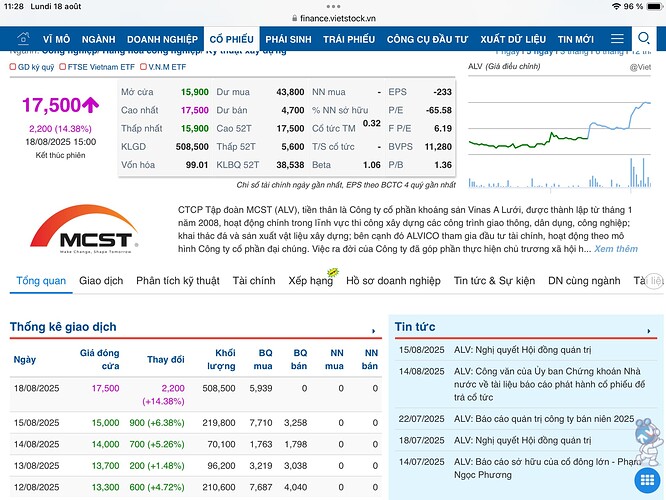Click Thay đổi column header
Viewport: 666px width, 500px height.
pos(166,359)
